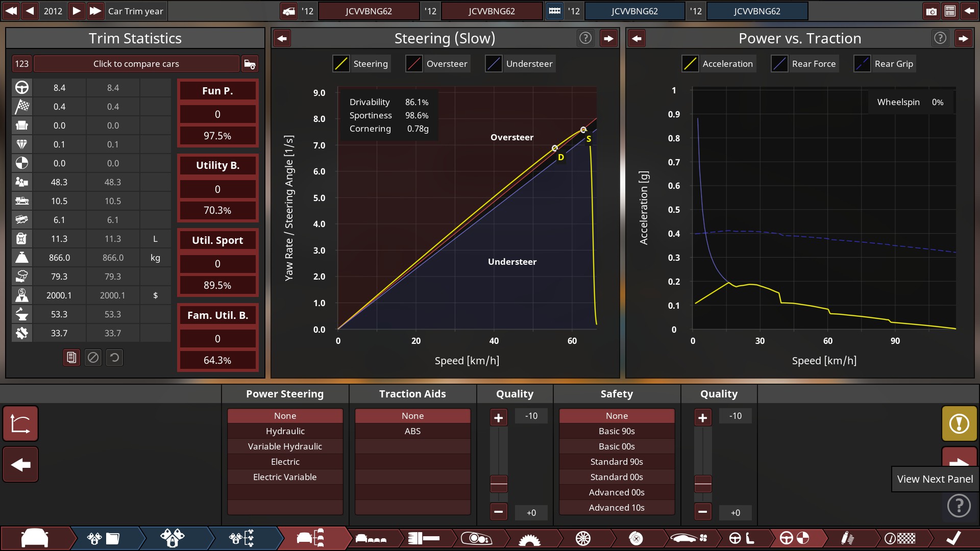The image size is (980, 551).
Task: Click the drivability steering wheel stat icon
Action: tap(22, 88)
